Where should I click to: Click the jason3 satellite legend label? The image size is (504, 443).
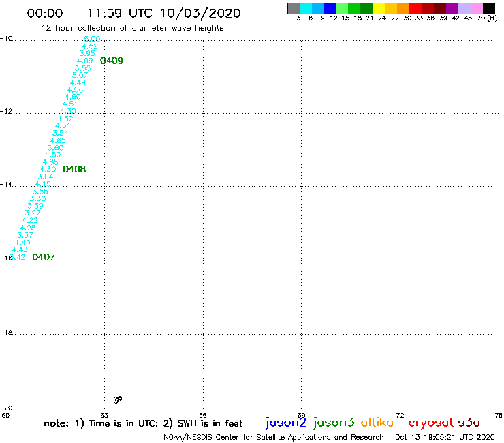click(x=334, y=423)
